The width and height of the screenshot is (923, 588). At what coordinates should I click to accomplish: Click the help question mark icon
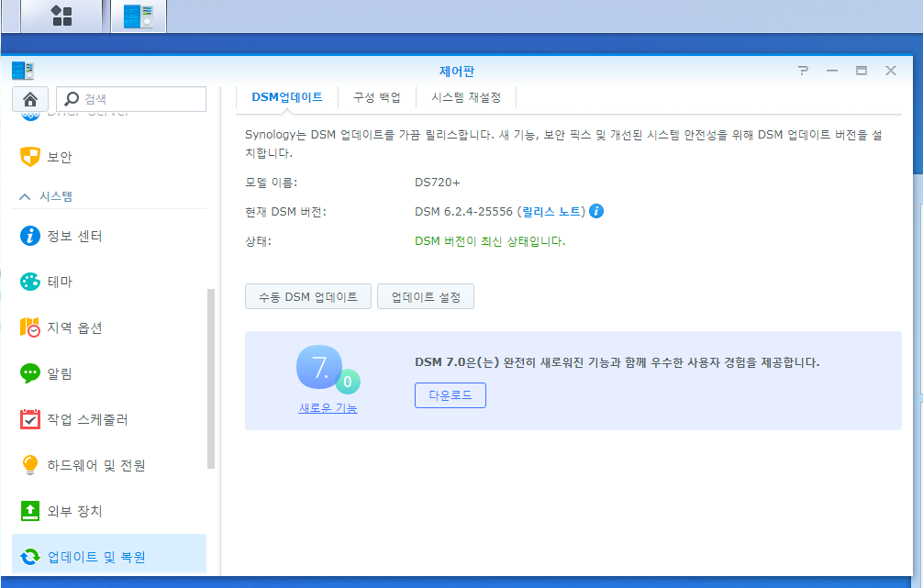[x=803, y=71]
